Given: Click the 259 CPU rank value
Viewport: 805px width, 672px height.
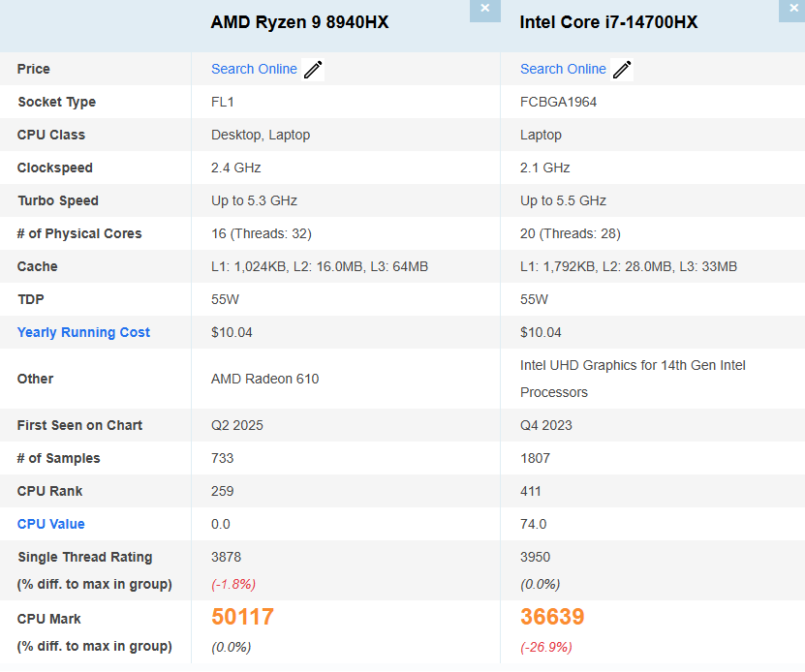Looking at the screenshot, I should [222, 491].
